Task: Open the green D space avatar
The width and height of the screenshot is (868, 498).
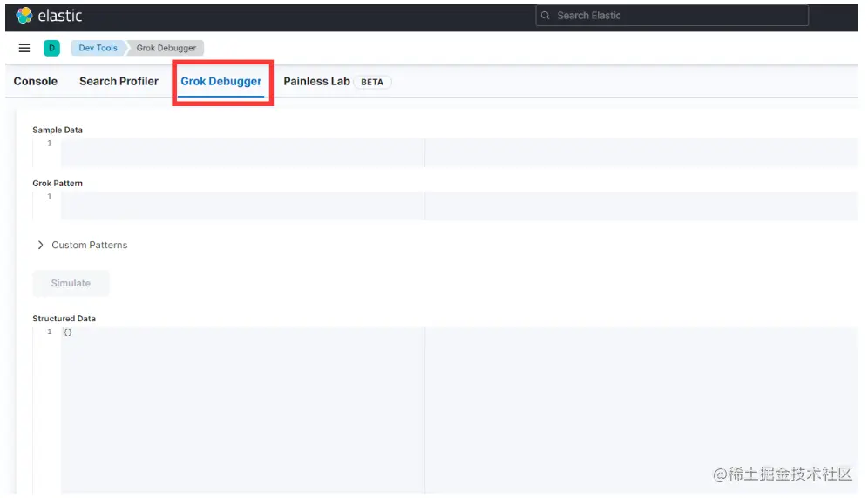Action: pyautogui.click(x=51, y=48)
